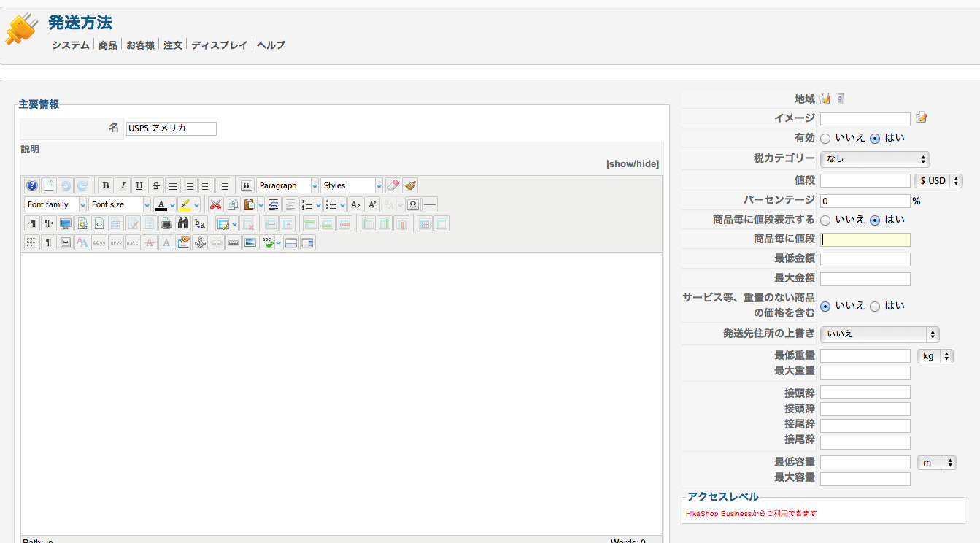This screenshot has width=980, height=543.
Task: Click the 最低金額 input field
Action: pos(865,259)
